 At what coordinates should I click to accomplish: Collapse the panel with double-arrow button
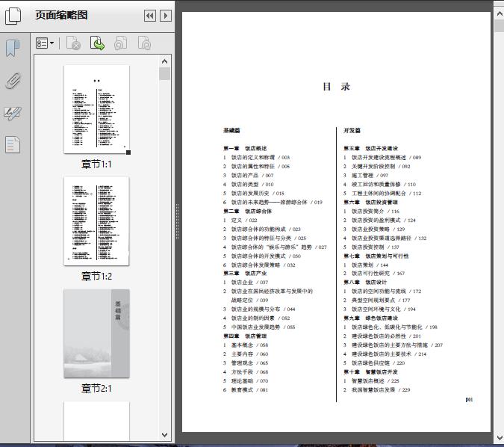pyautogui.click(x=149, y=15)
